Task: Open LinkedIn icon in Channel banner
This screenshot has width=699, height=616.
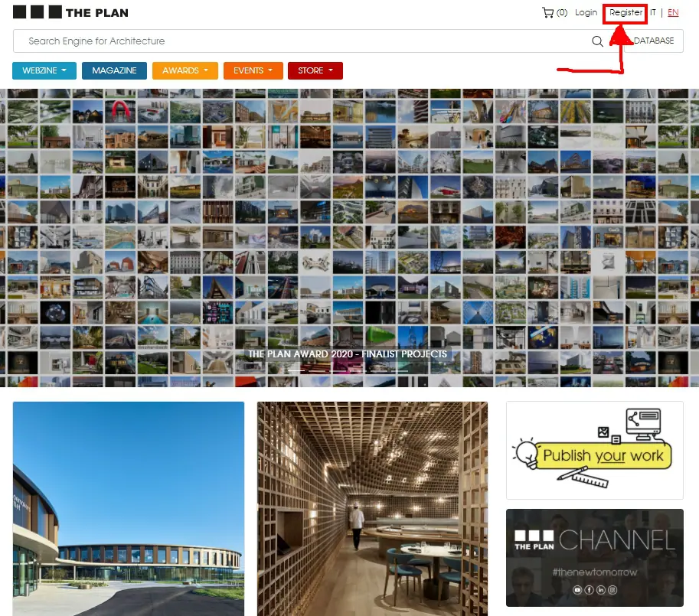Action: click(601, 590)
